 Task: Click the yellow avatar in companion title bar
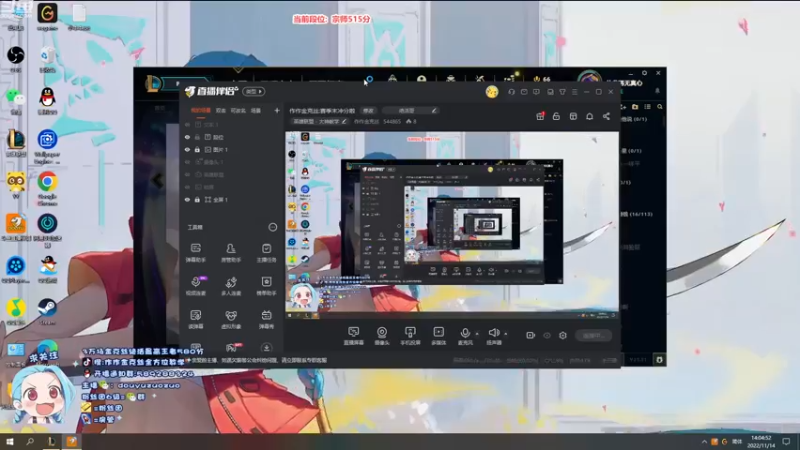point(492,92)
